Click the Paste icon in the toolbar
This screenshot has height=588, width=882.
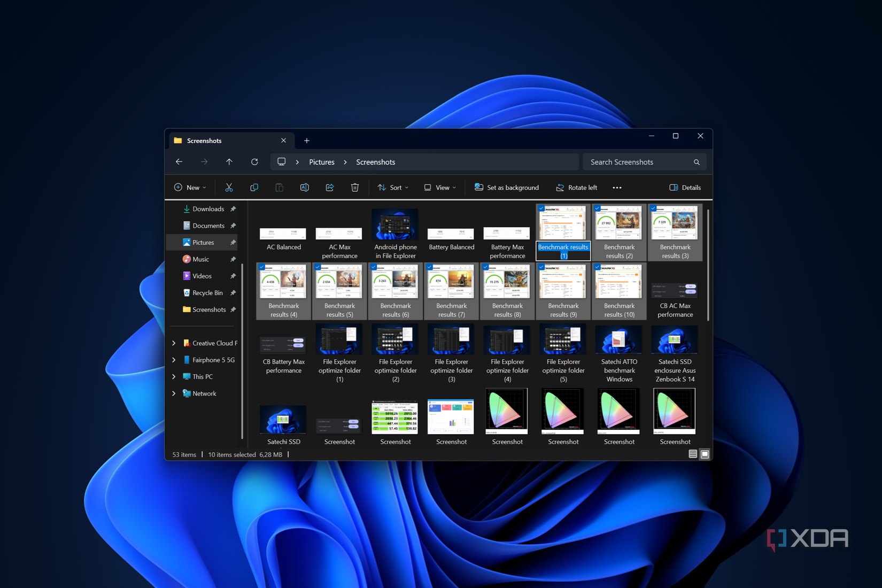pos(279,187)
